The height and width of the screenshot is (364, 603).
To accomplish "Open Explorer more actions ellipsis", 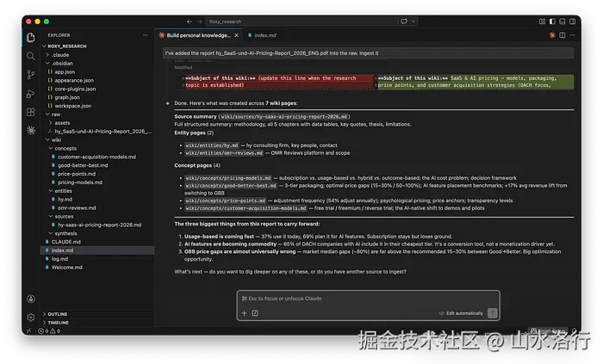I will point(145,35).
